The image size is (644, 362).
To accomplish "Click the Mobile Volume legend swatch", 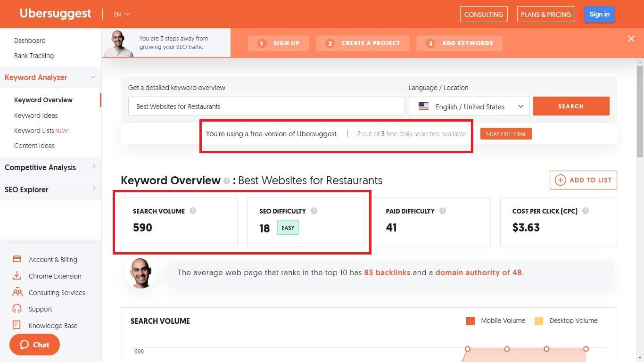I will click(470, 321).
